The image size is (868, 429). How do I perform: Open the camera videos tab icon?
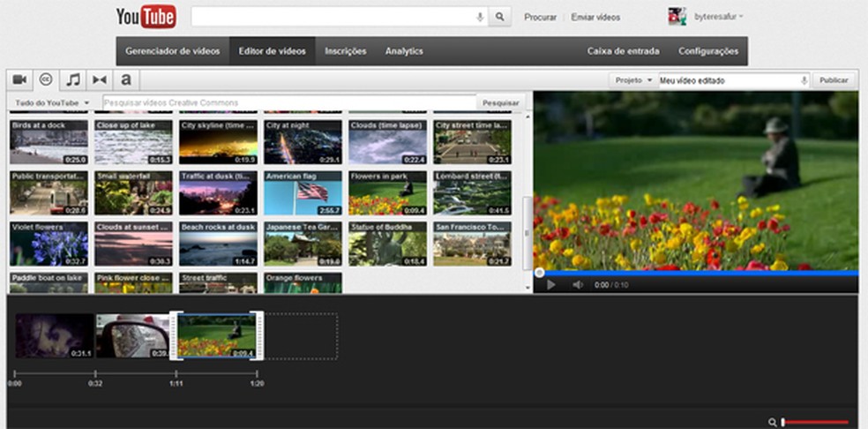coord(19,79)
